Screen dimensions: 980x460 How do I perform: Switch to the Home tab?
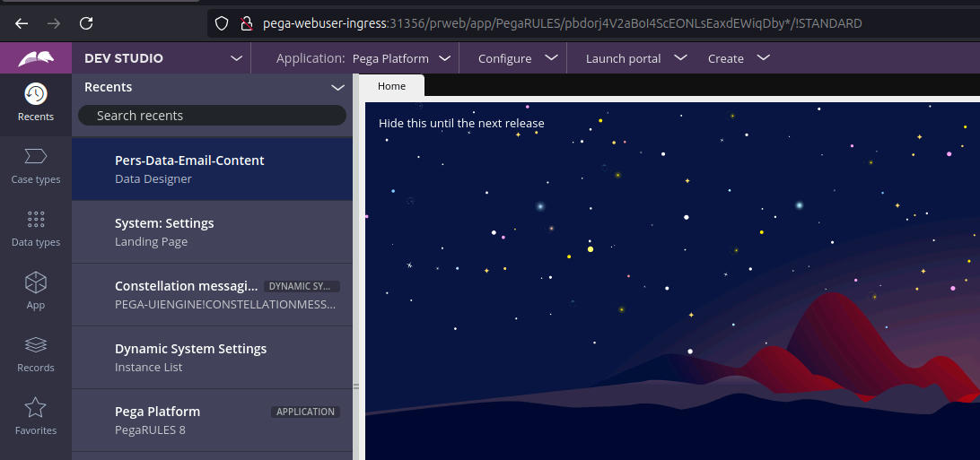tap(391, 86)
